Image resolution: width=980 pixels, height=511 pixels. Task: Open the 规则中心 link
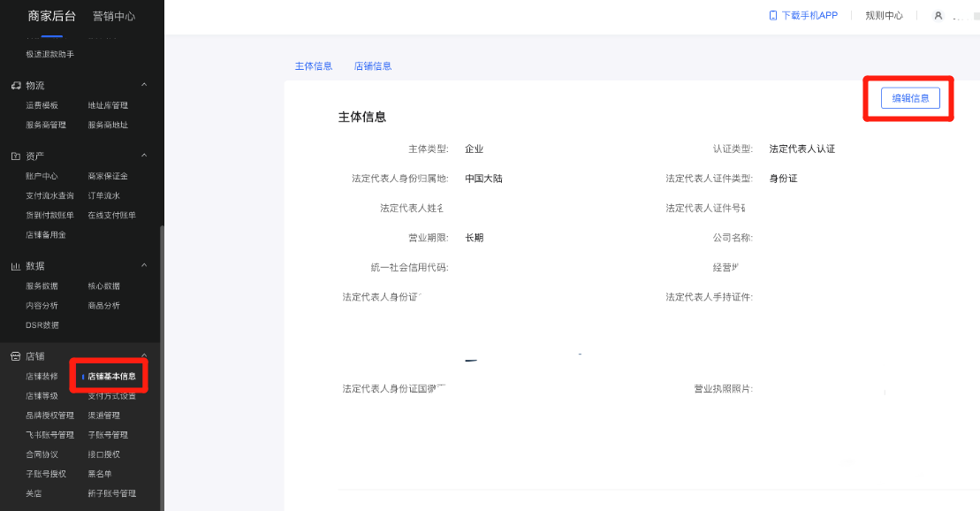[884, 15]
